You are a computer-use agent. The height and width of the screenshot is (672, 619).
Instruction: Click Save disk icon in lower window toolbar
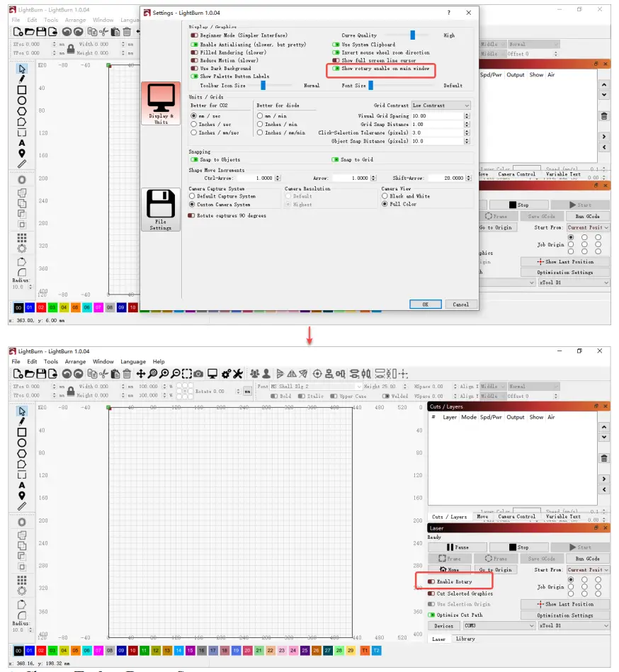(41, 374)
